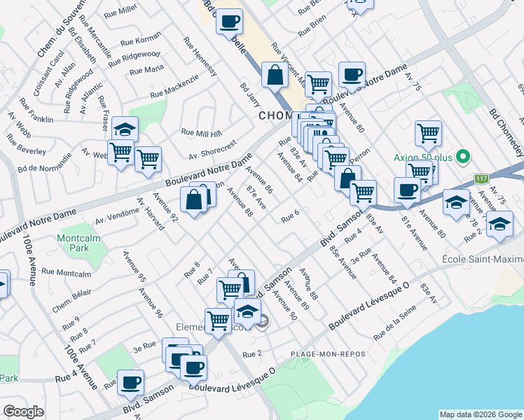
Task: Click the Route 117 highway shield
Action: pos(481,179)
